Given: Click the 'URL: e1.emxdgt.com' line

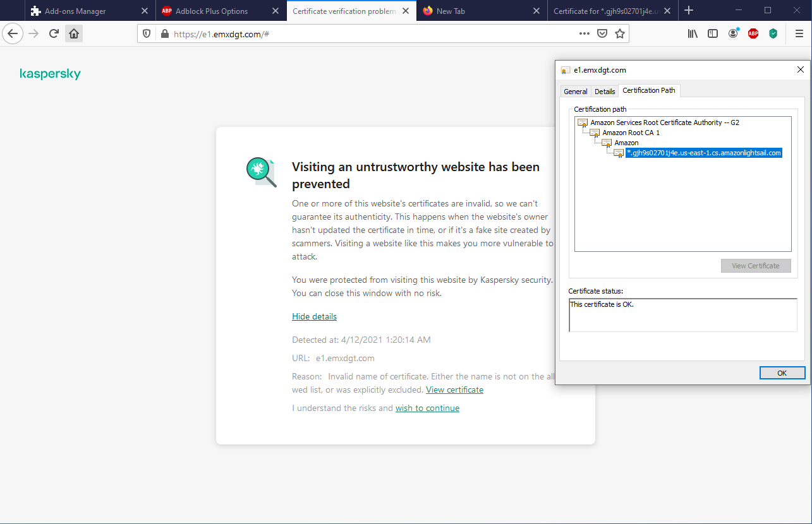Looking at the screenshot, I should point(333,358).
